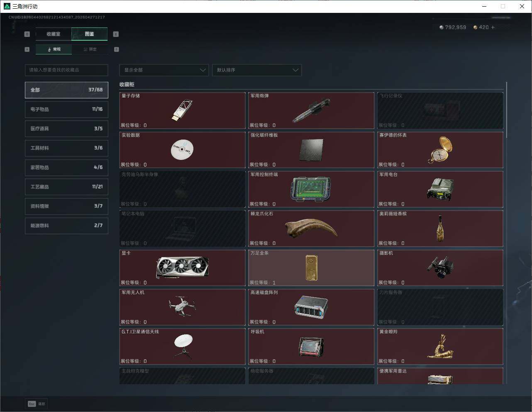Click the plus button beside 420
The image size is (532, 412).
(493, 27)
